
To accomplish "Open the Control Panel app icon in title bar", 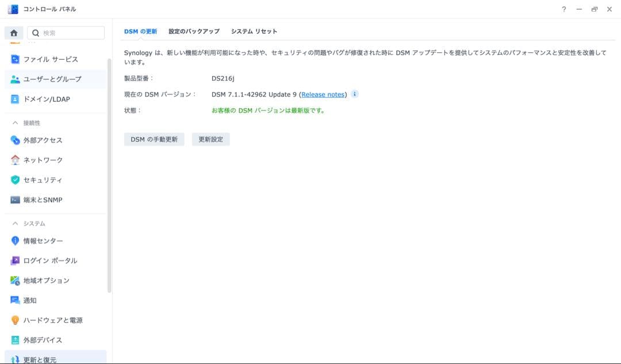I will [13, 9].
